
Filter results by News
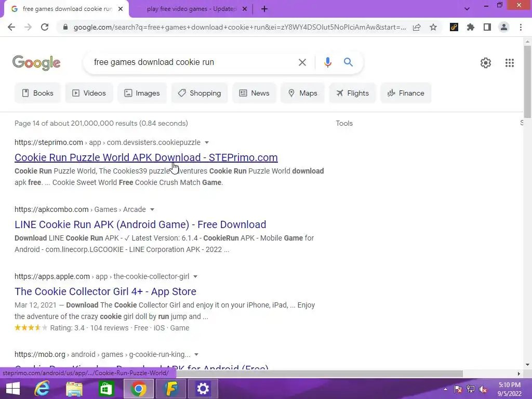pyautogui.click(x=255, y=93)
